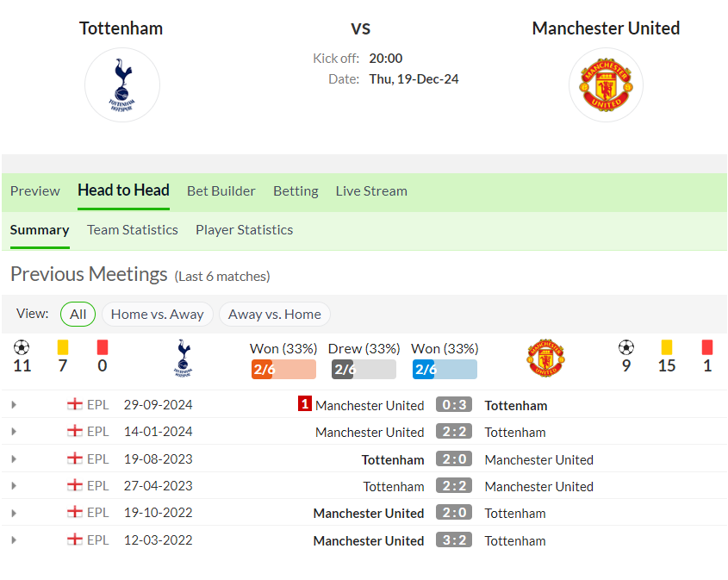This screenshot has width=728, height=580.
Task: Click the small Manchester United crest in the summary row
Action: point(545,358)
